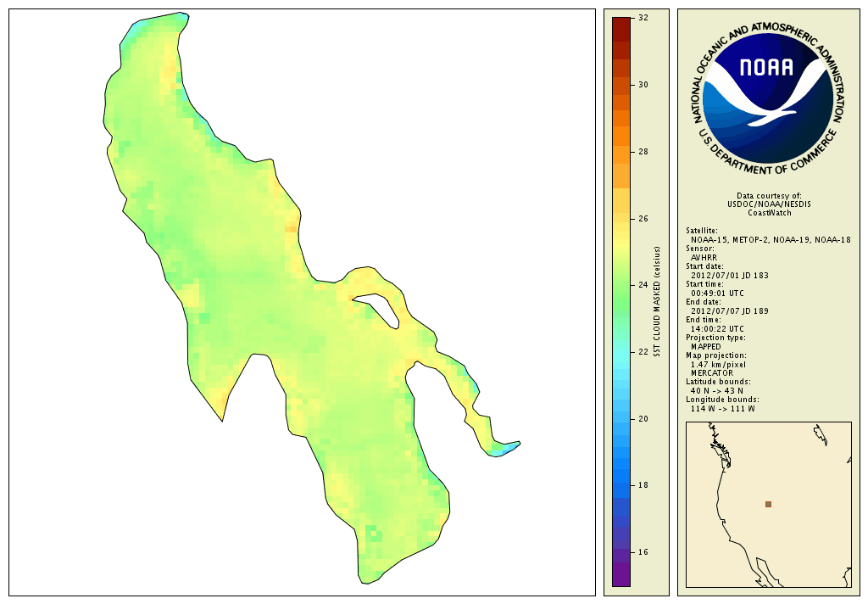
Task: Click the scale tick label 26
Action: coord(643,219)
